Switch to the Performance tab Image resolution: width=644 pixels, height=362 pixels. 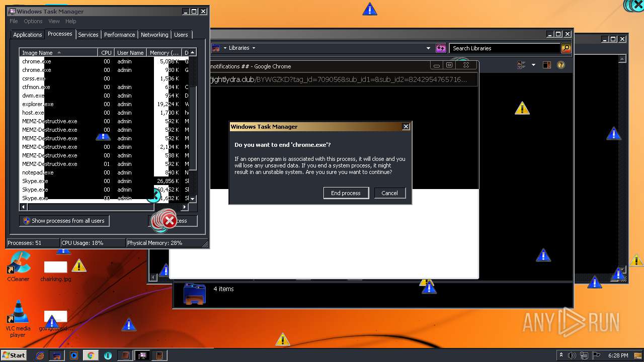click(119, 35)
